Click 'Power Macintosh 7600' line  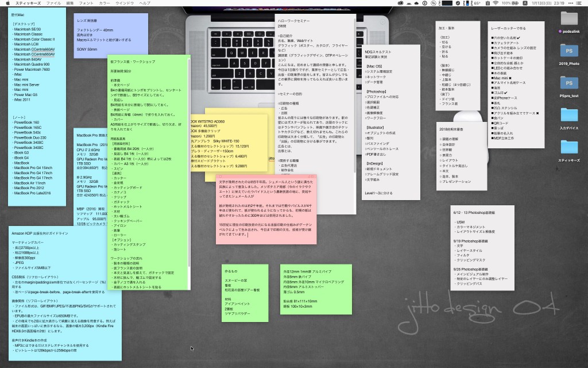[31, 70]
